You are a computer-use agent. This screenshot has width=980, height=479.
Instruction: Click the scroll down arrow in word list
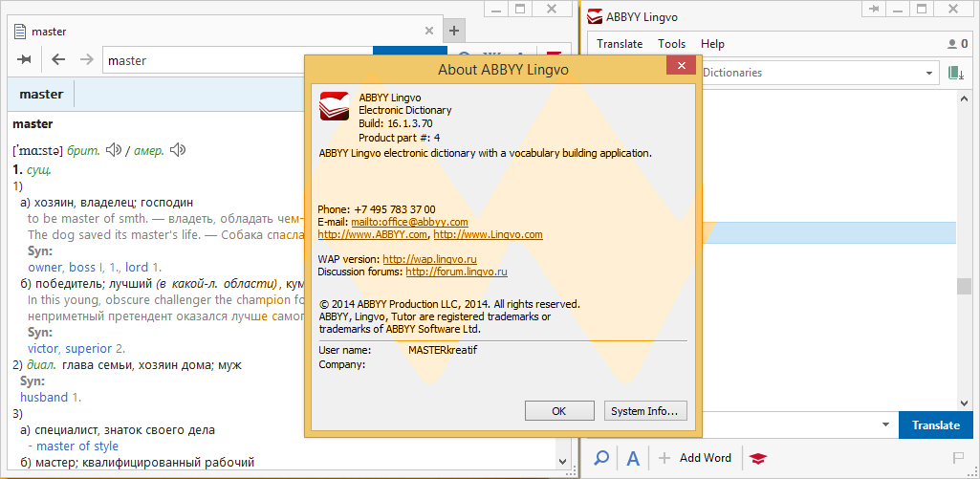(x=965, y=403)
